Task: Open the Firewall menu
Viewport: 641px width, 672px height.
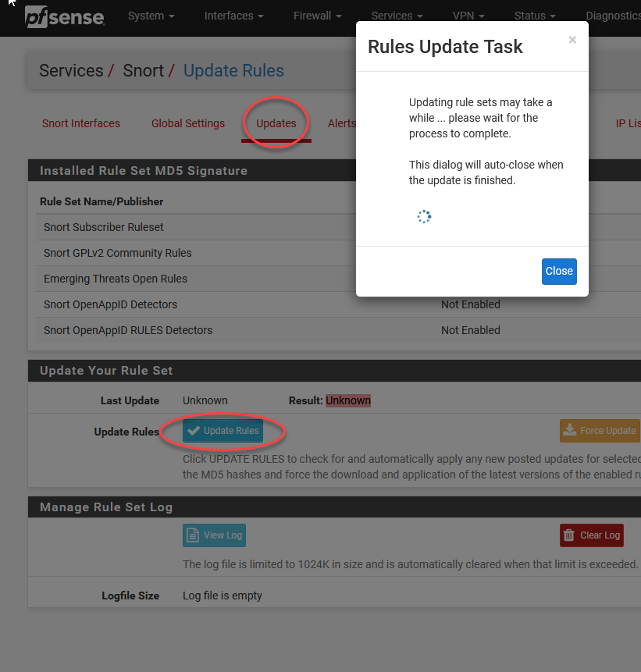Action: click(317, 16)
